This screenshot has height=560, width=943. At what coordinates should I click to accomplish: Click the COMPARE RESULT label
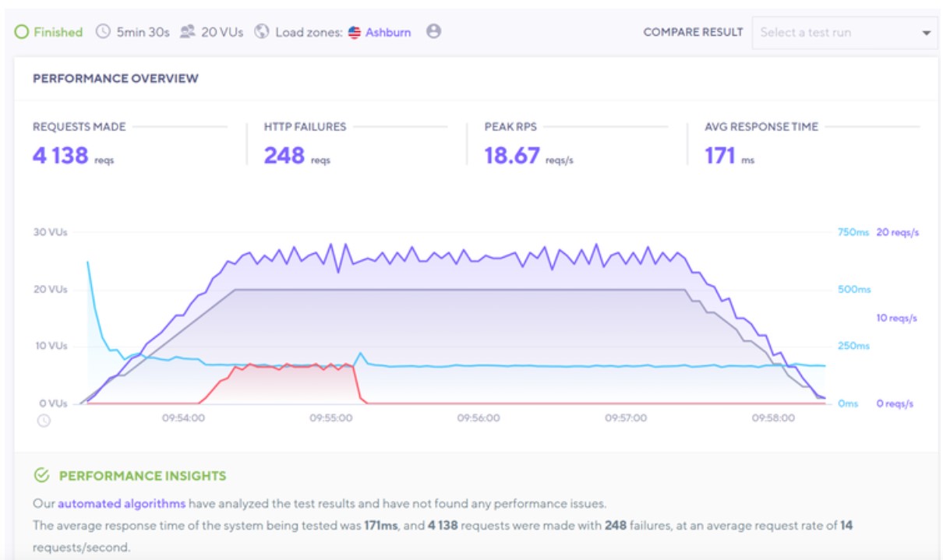coord(693,33)
